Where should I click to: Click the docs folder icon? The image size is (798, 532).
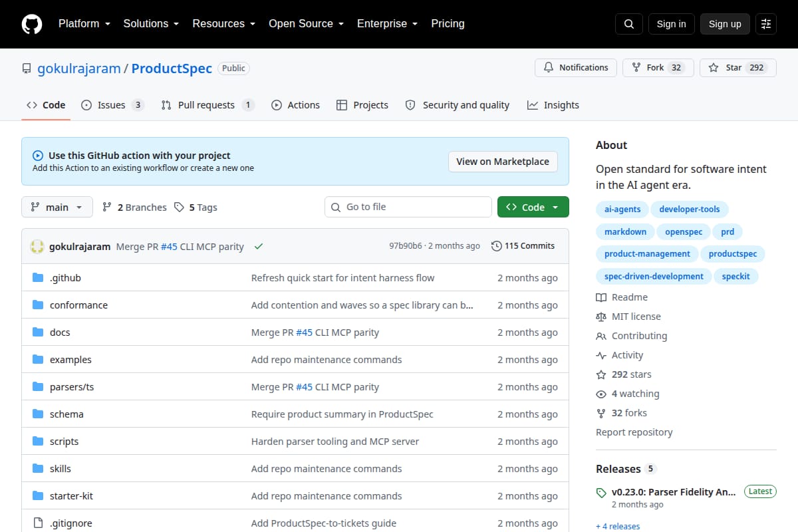click(x=38, y=332)
